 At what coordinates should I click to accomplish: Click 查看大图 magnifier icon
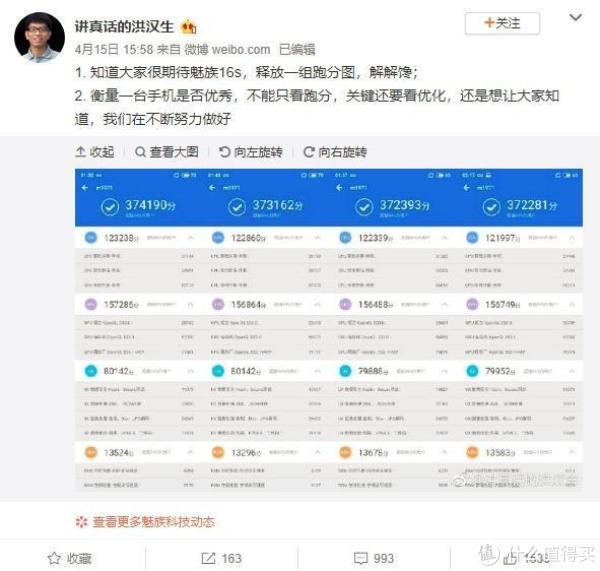pos(140,152)
